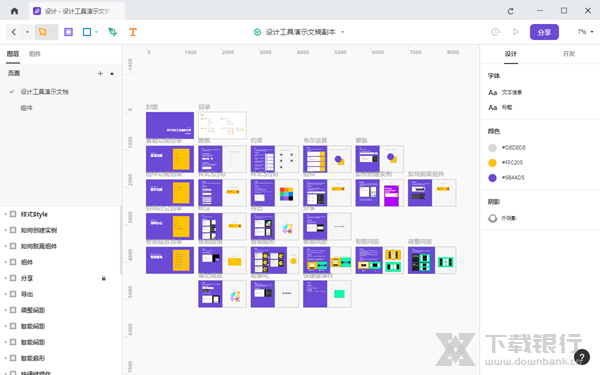The image size is (600, 375).
Task: Open the zoom percentage dropdown
Action: pyautogui.click(x=592, y=32)
